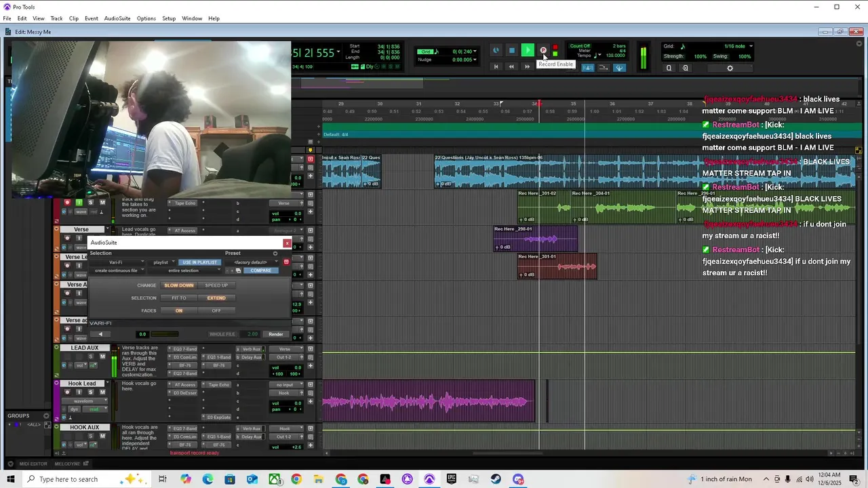Image resolution: width=868 pixels, height=488 pixels.
Task: Open the Setup menu
Action: [169, 18]
